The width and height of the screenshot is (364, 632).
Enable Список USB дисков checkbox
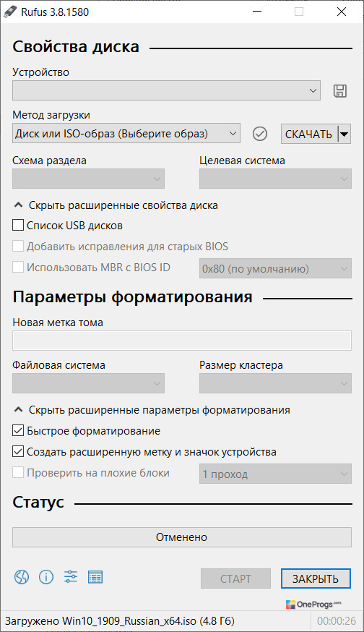click(x=18, y=225)
